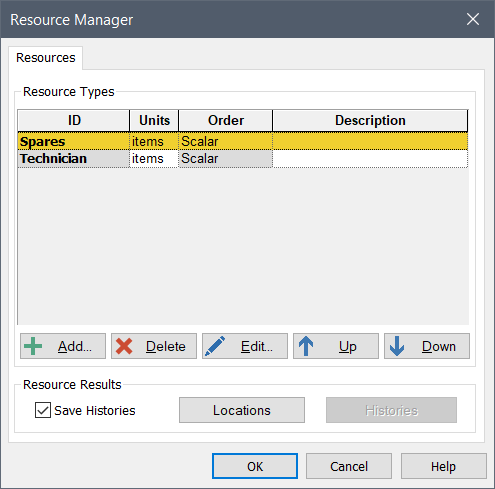The image size is (495, 489).
Task: Click the Order column header
Action: pos(226,120)
